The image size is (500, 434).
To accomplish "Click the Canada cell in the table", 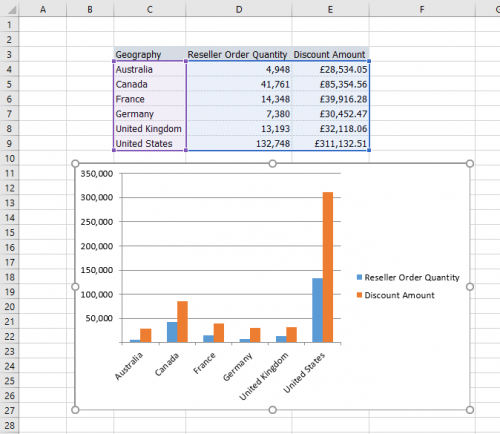I will 149,84.
